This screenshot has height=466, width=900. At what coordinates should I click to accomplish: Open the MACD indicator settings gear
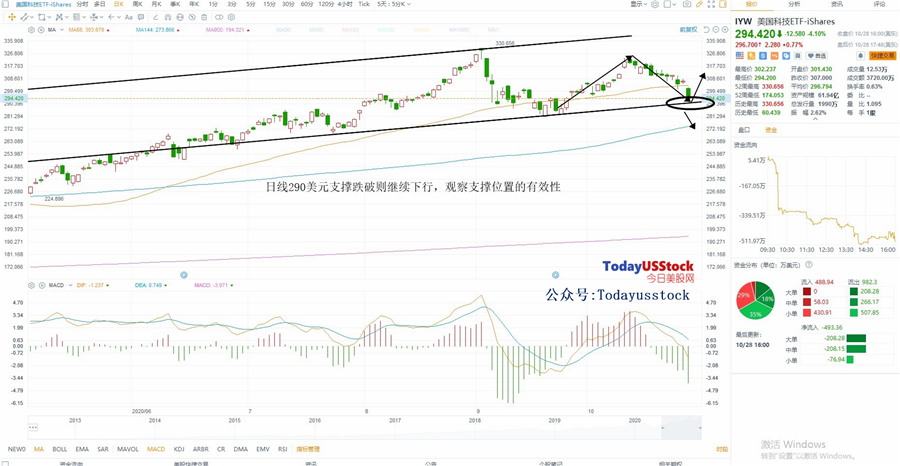(33, 285)
